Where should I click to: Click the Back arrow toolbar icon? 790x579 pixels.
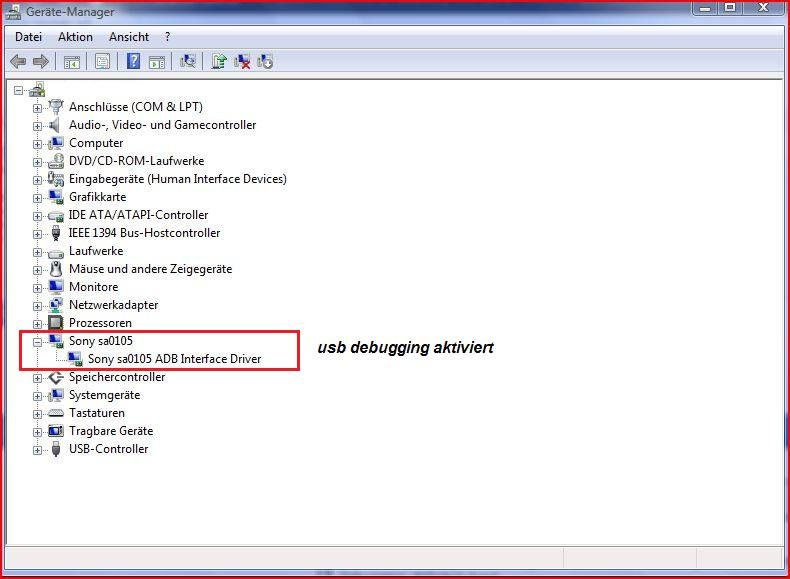18,61
